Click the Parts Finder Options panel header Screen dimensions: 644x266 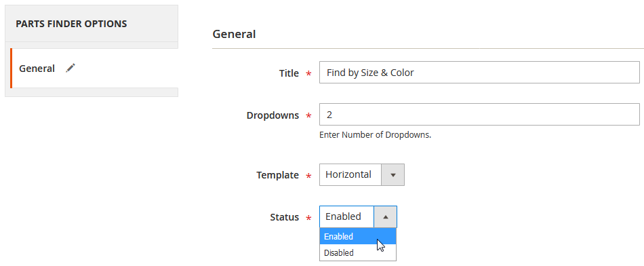(x=92, y=24)
